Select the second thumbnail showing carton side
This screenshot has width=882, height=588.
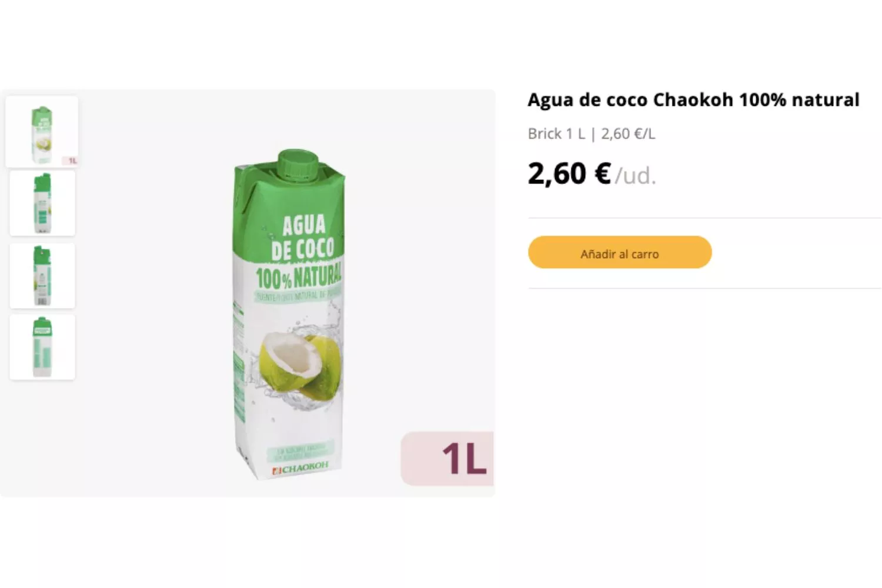point(42,203)
